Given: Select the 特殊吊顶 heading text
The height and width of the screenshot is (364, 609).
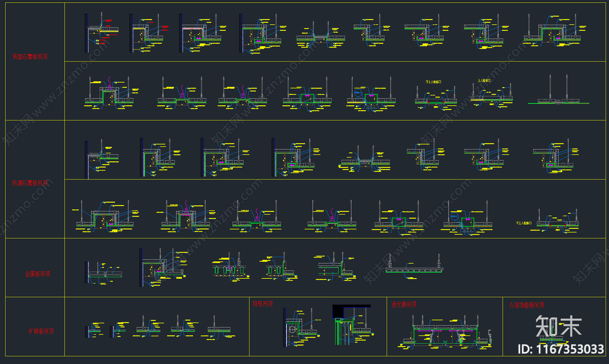Looking at the screenshot, I should pos(263,304).
